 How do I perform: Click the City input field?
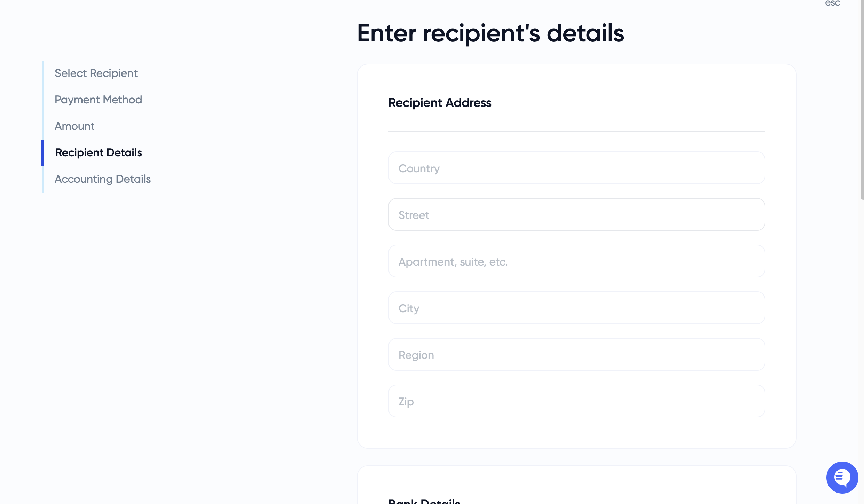tap(576, 308)
